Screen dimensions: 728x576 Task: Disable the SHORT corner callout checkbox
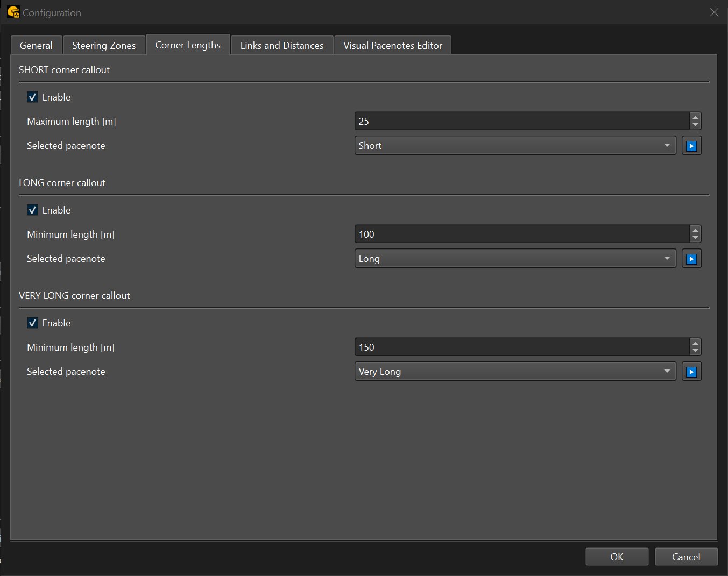point(33,97)
